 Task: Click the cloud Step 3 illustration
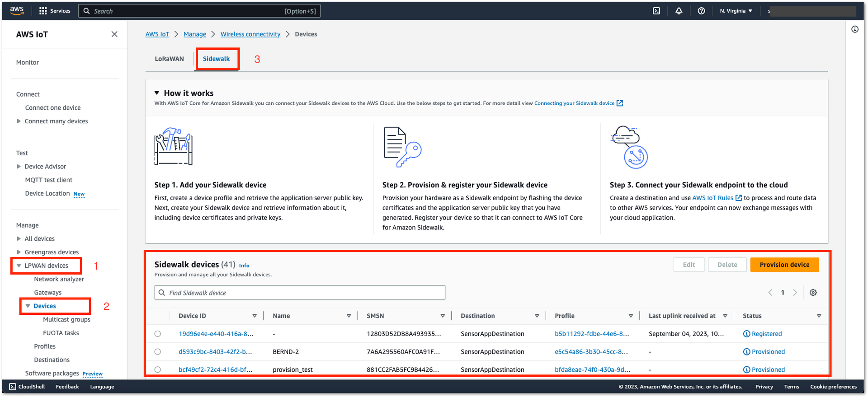(x=629, y=147)
